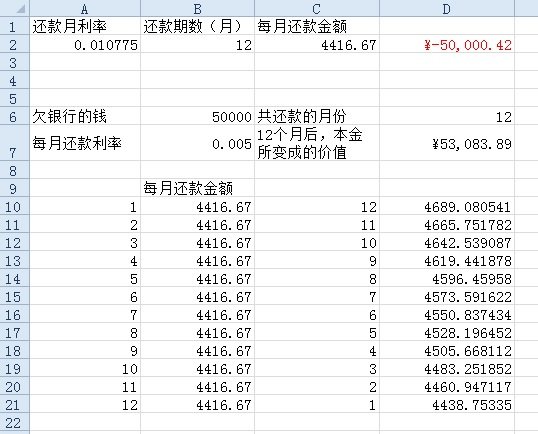The image size is (538, 434).
Task: Select column B header
Action: coord(197,8)
